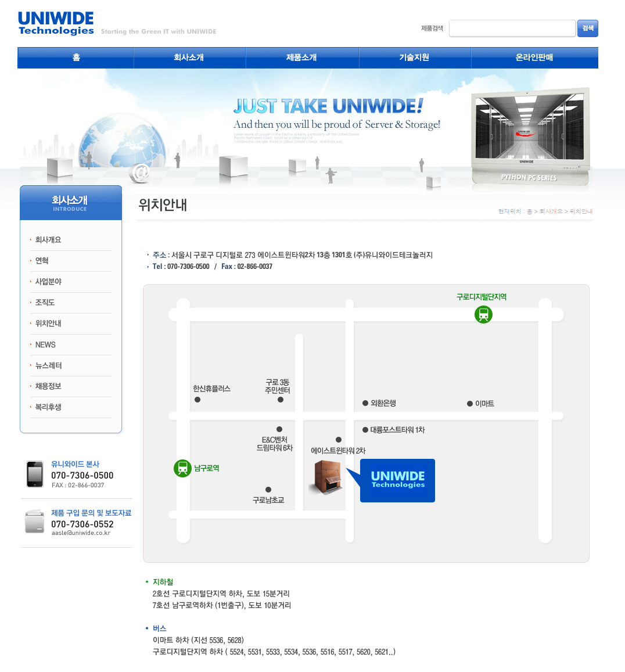This screenshot has width=625, height=672.
Task: Click the 구로디지털단지역 green station label
Action: point(482,297)
